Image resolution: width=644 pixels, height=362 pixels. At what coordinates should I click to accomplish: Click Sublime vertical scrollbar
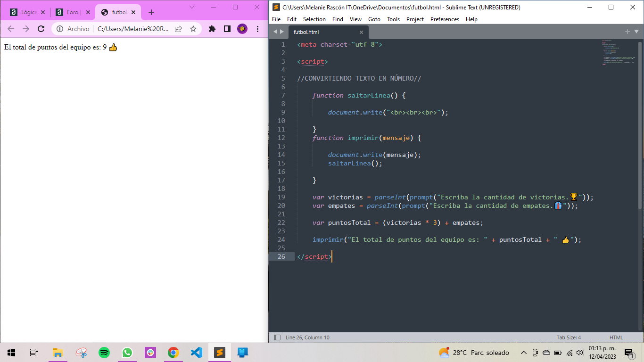tap(640, 125)
